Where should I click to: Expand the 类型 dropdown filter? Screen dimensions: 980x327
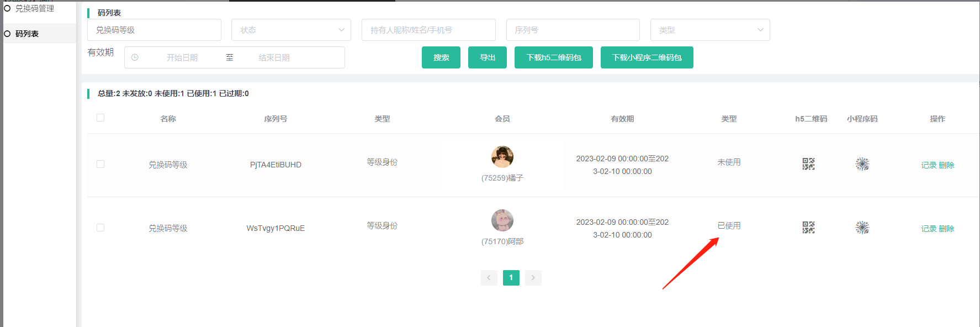[x=709, y=30]
